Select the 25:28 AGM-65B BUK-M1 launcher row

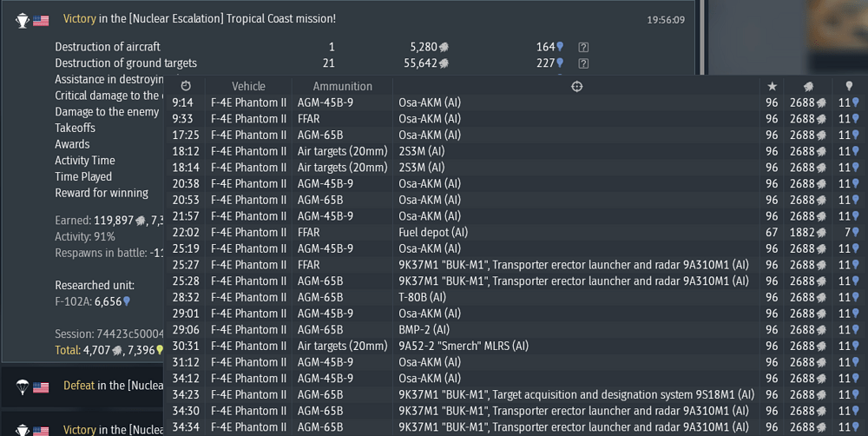pos(516,281)
